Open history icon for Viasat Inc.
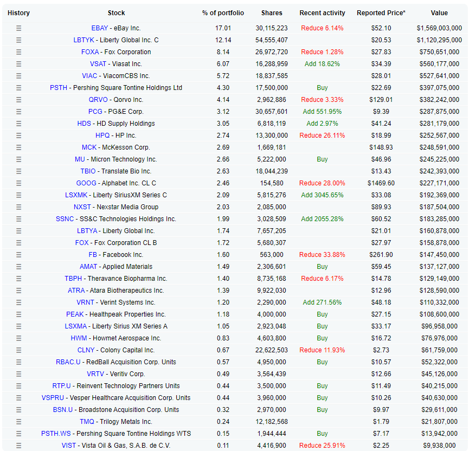 pyautogui.click(x=19, y=64)
